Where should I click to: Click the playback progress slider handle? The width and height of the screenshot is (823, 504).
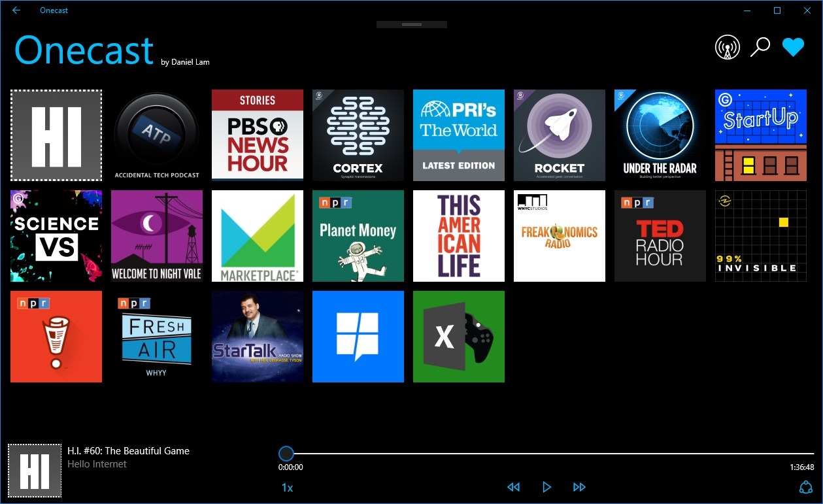coord(286,454)
